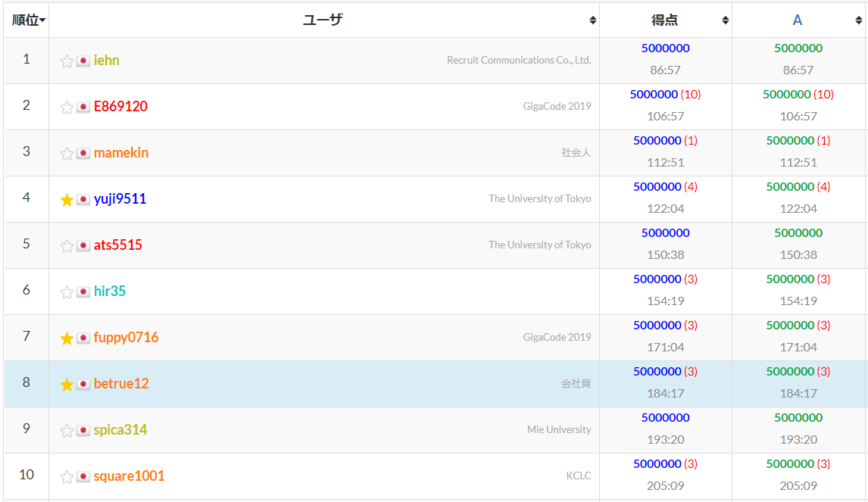Viewport: 868px width, 502px height.
Task: Click the gold star beside betrue12
Action: pos(67,384)
